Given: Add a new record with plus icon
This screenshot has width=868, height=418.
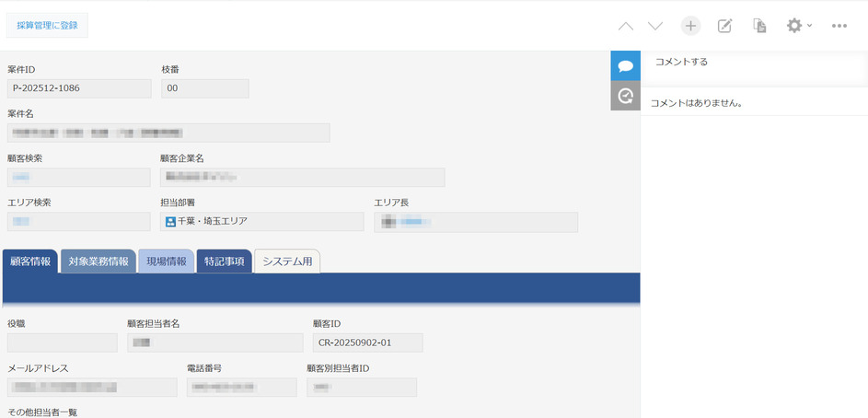Looking at the screenshot, I should tap(690, 26).
